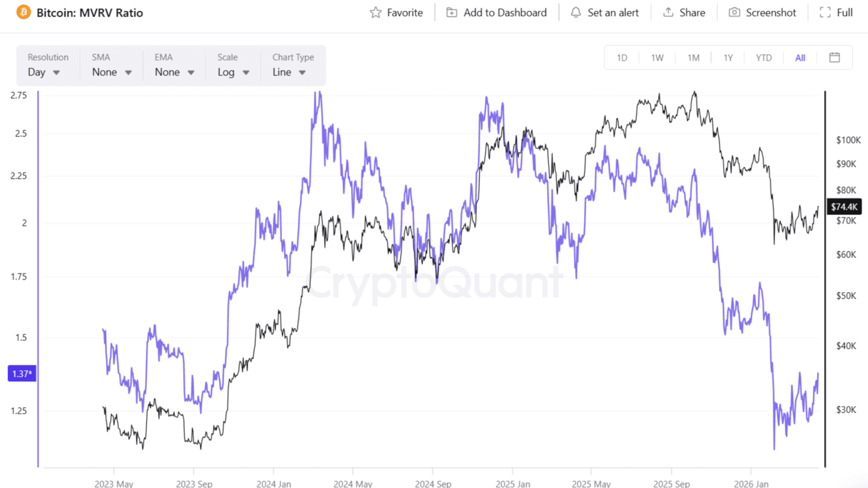Open Set an alert via the bell icon

(x=576, y=12)
